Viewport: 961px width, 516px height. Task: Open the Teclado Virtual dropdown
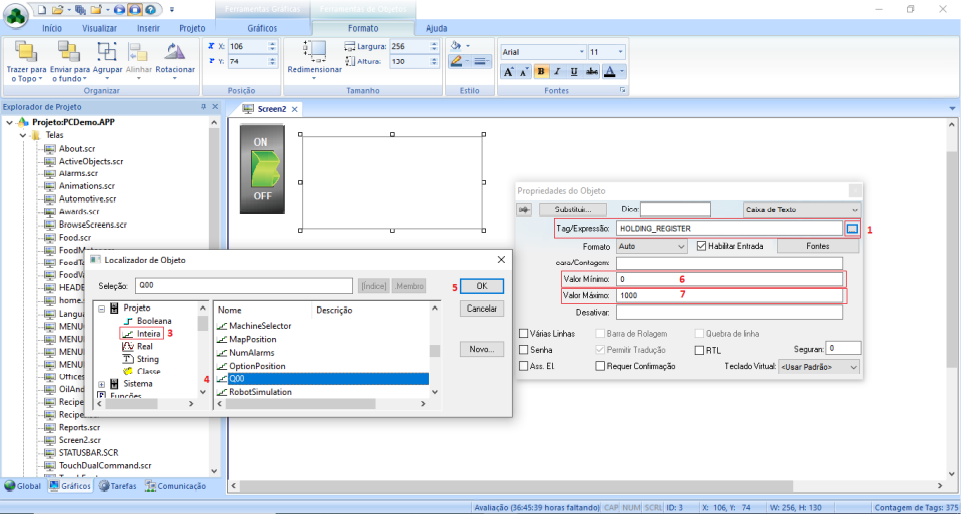click(x=818, y=367)
